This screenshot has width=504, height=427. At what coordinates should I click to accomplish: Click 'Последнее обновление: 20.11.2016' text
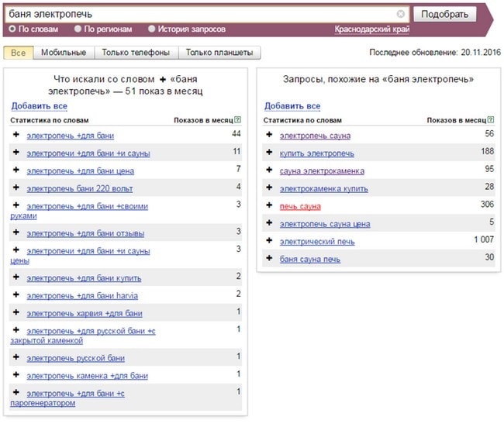pyautogui.click(x=435, y=53)
